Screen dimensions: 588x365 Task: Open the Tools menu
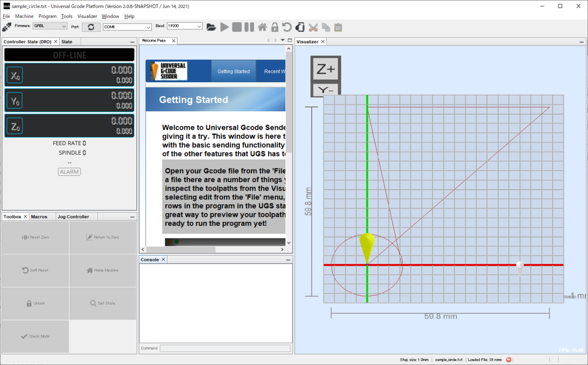(x=67, y=16)
